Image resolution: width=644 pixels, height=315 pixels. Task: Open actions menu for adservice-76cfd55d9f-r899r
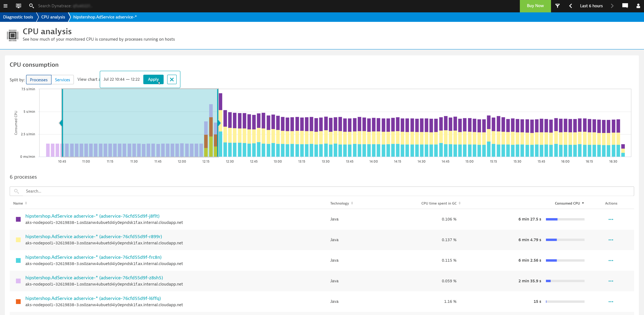click(x=611, y=240)
